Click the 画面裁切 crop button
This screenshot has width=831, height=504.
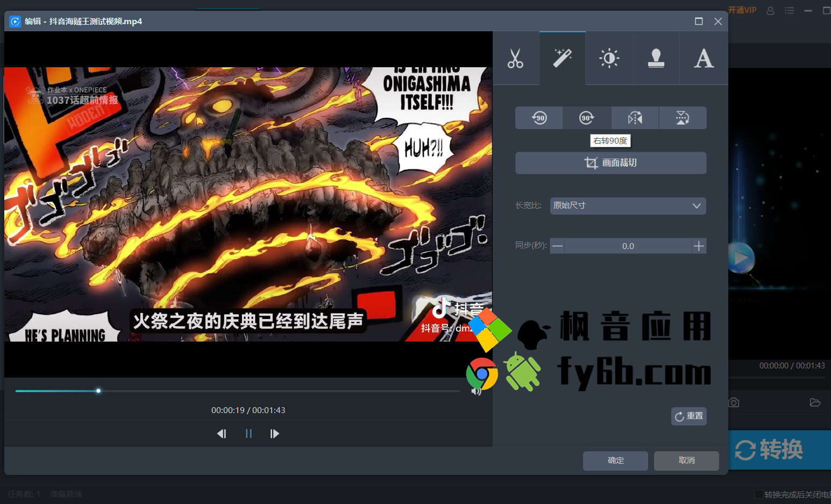[x=611, y=163]
